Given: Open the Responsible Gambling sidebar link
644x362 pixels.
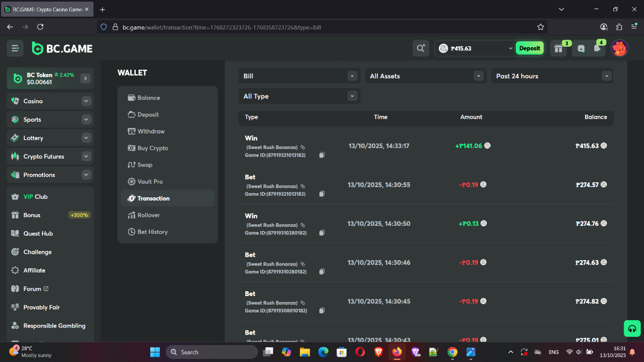Looking at the screenshot, I should coord(54,326).
